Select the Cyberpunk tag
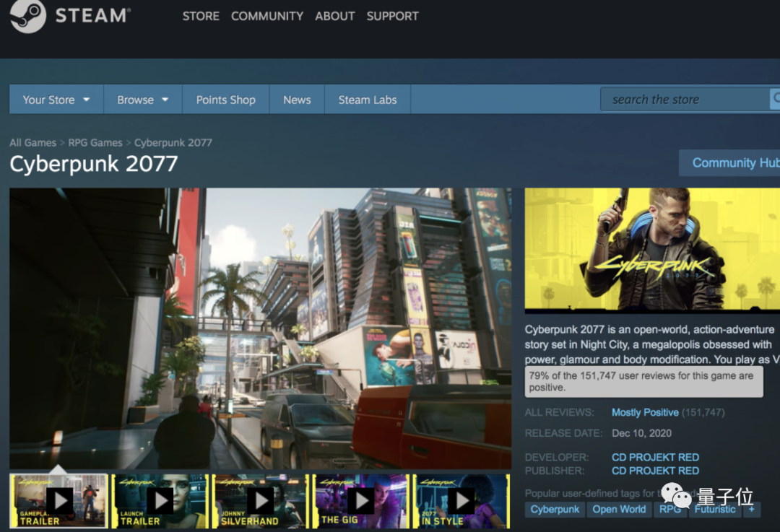Viewport: 780px width, 532px height. pos(555,509)
